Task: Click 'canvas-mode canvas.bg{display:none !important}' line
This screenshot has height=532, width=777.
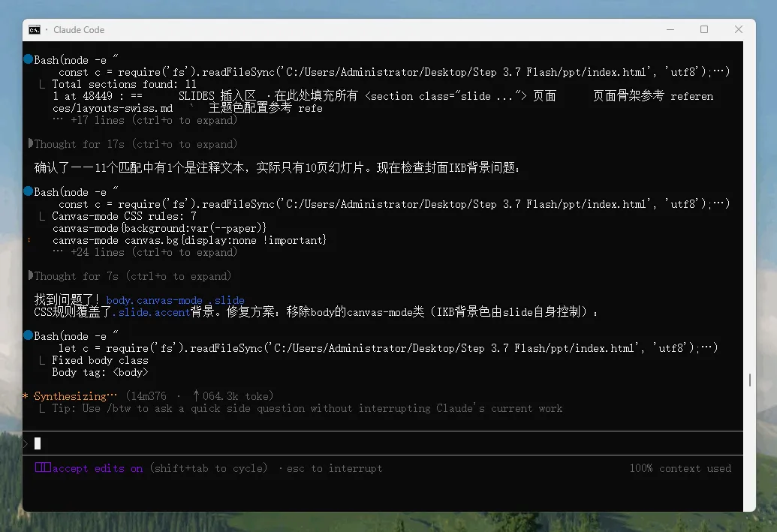Action: pyautogui.click(x=189, y=240)
